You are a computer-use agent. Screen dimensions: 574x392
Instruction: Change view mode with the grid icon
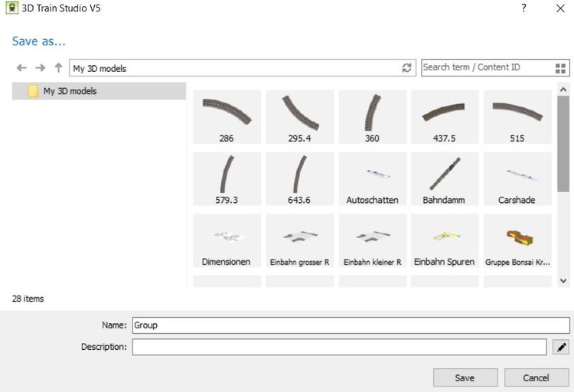point(560,68)
